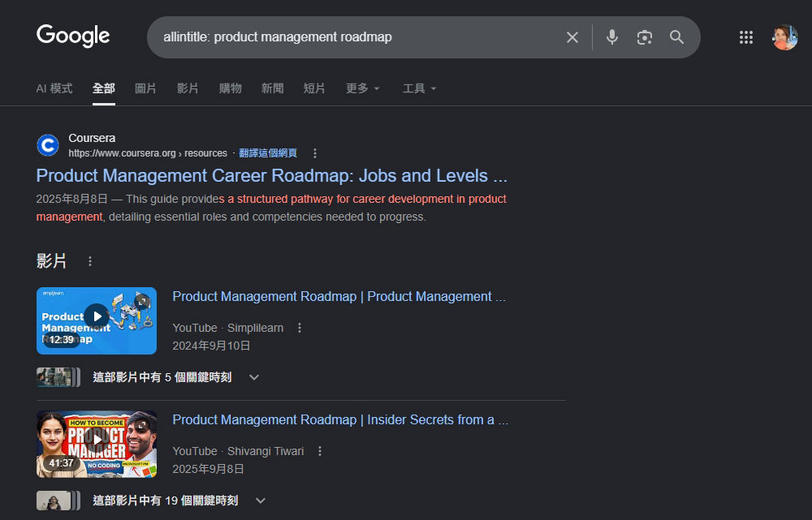Open Product Management Career Roadmap result
Viewport: 812px width, 520px height.
[272, 175]
